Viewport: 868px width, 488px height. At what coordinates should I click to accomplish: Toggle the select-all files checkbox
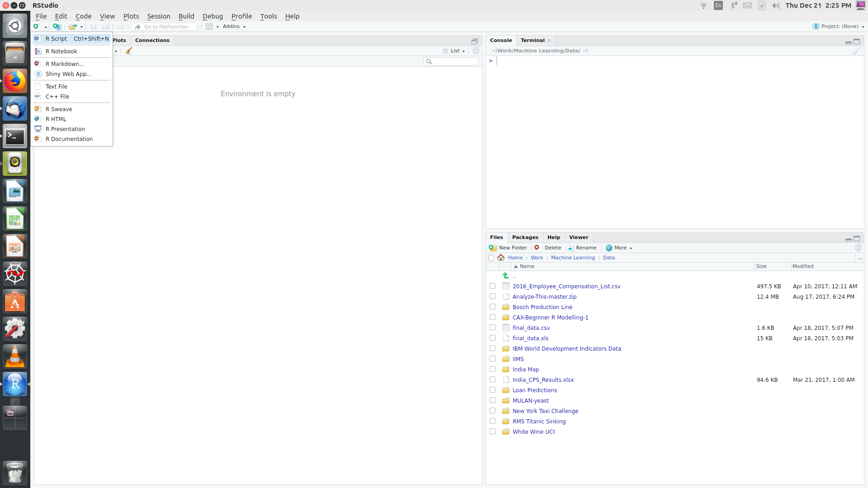point(491,258)
